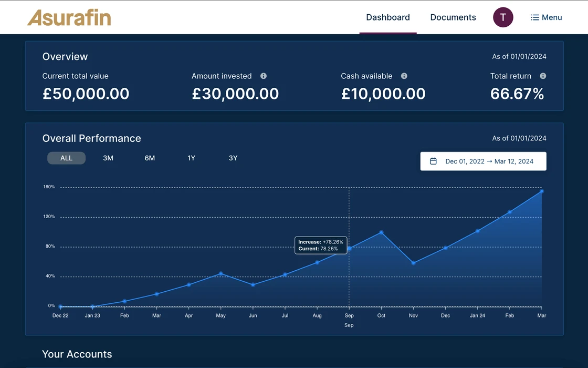
Task: Click the Overall Performance heading
Action: (x=91, y=138)
